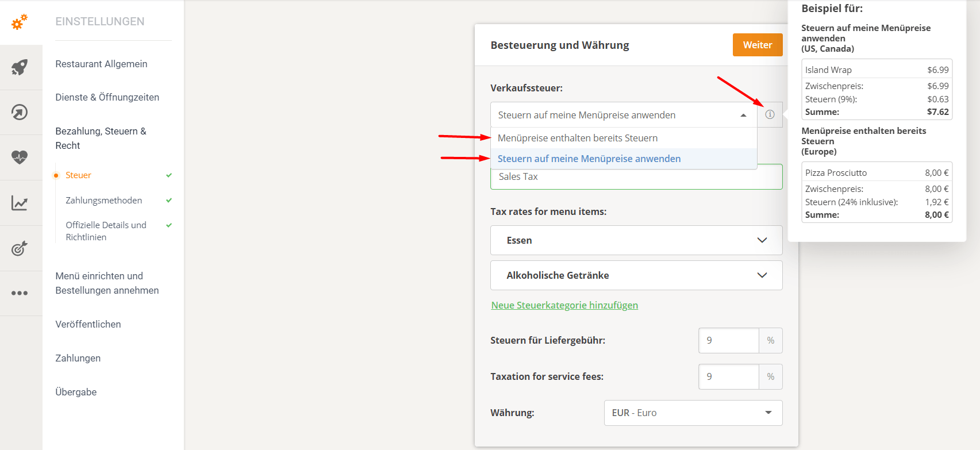Click percent sign of Liefergebühr tax field

(x=771, y=340)
